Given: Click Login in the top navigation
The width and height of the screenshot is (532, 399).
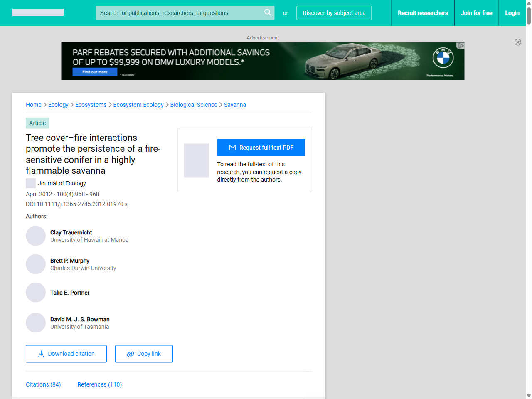Looking at the screenshot, I should point(512,13).
